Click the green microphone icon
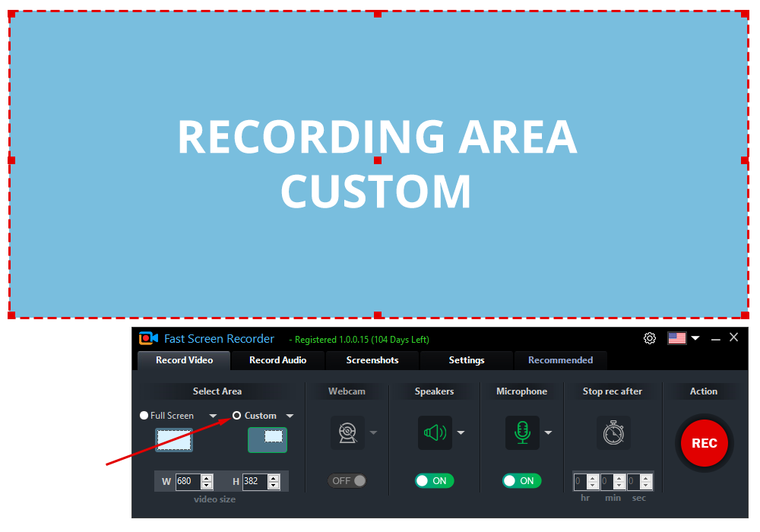 [523, 432]
